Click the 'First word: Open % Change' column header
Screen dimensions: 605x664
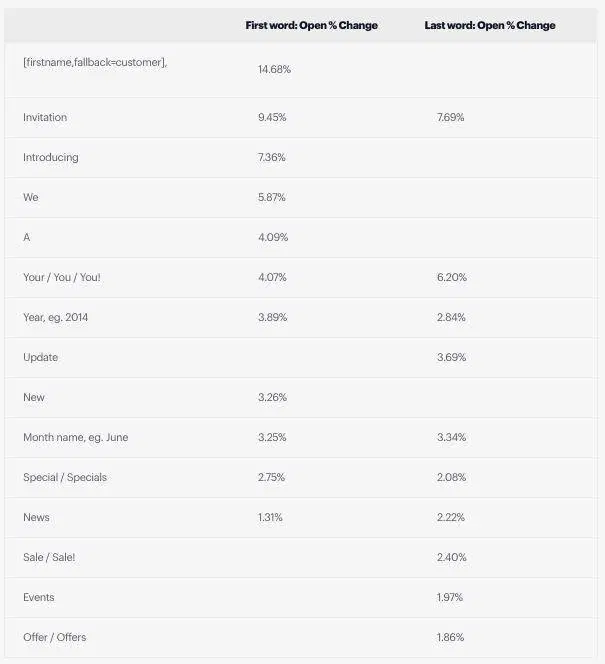click(312, 25)
